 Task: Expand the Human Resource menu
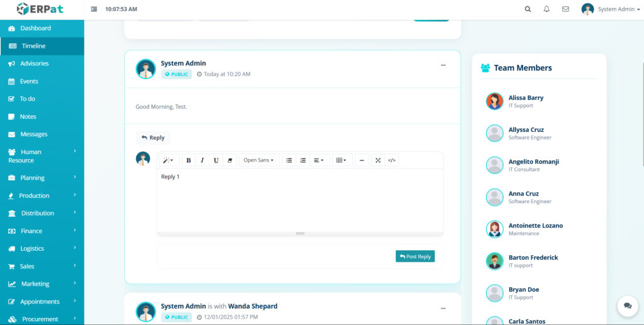42,156
